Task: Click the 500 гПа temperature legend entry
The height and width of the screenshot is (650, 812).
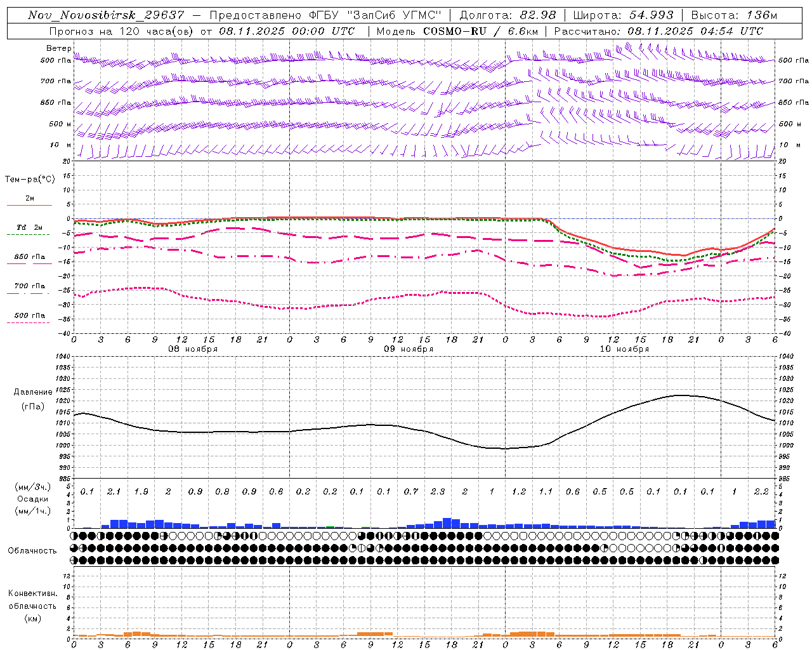Action: pyautogui.click(x=30, y=315)
